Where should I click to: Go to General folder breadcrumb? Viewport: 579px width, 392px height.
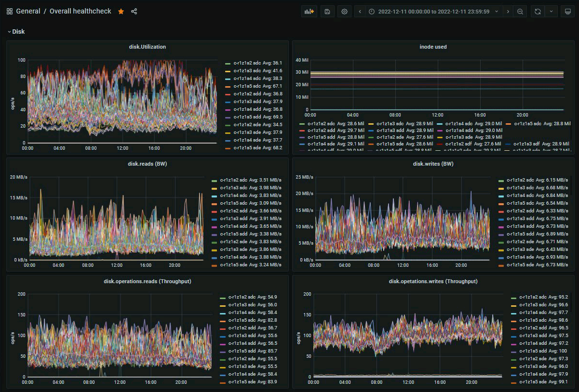click(x=28, y=12)
